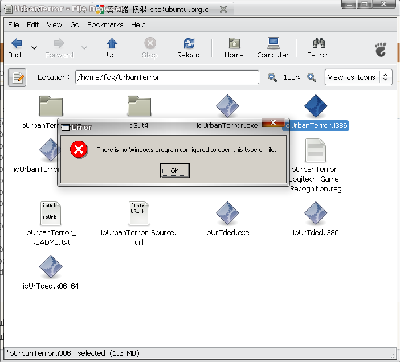This screenshot has height=362, width=400.
Task: Select the highlighted ioUrbanTerror.i386 file icon
Action: click(x=315, y=106)
